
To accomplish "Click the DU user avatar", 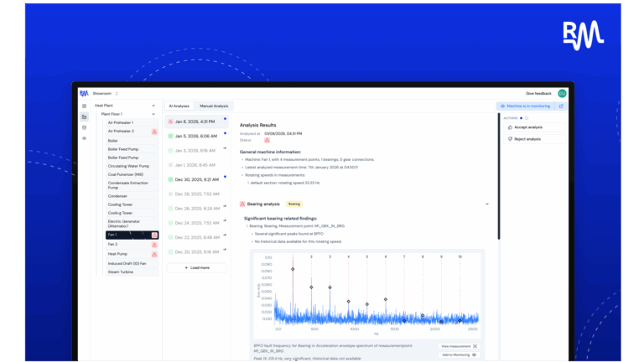I will point(562,94).
